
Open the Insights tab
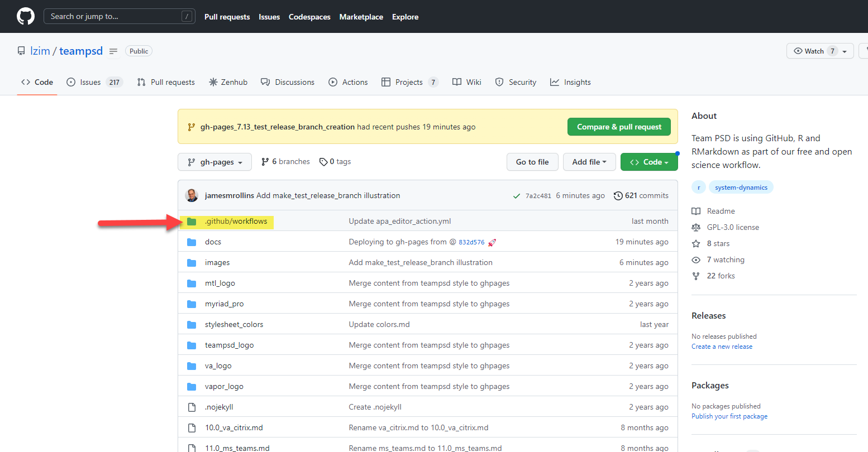pyautogui.click(x=570, y=82)
